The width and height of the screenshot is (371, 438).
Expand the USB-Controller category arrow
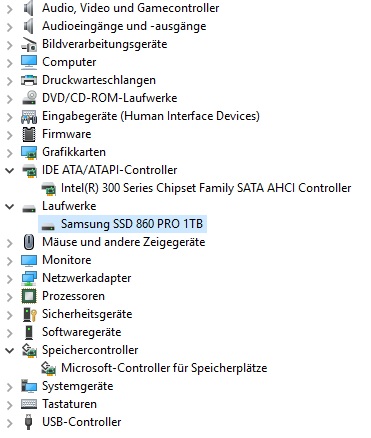10,422
